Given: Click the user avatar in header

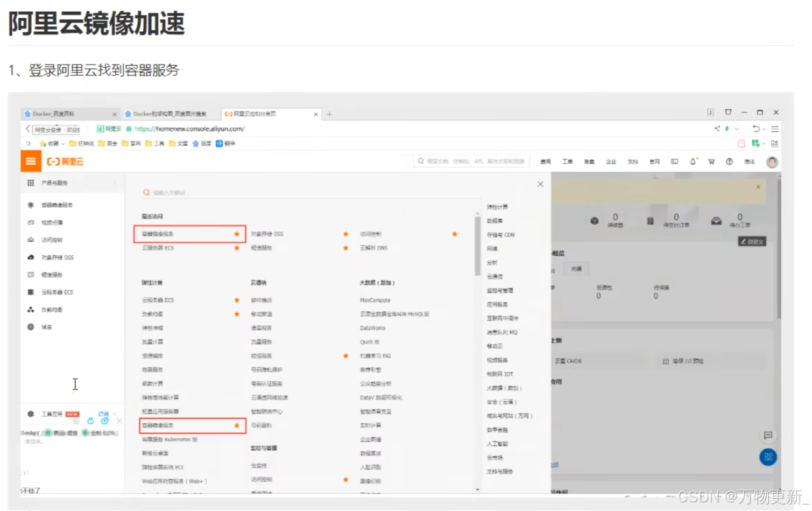Looking at the screenshot, I should tap(772, 162).
